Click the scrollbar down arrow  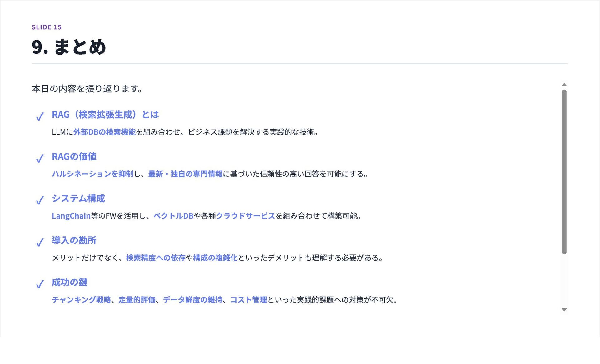(x=564, y=310)
